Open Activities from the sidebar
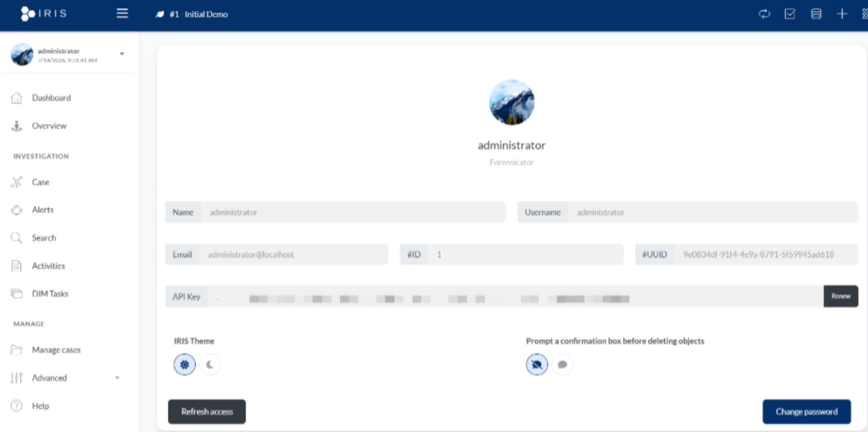 coord(48,266)
